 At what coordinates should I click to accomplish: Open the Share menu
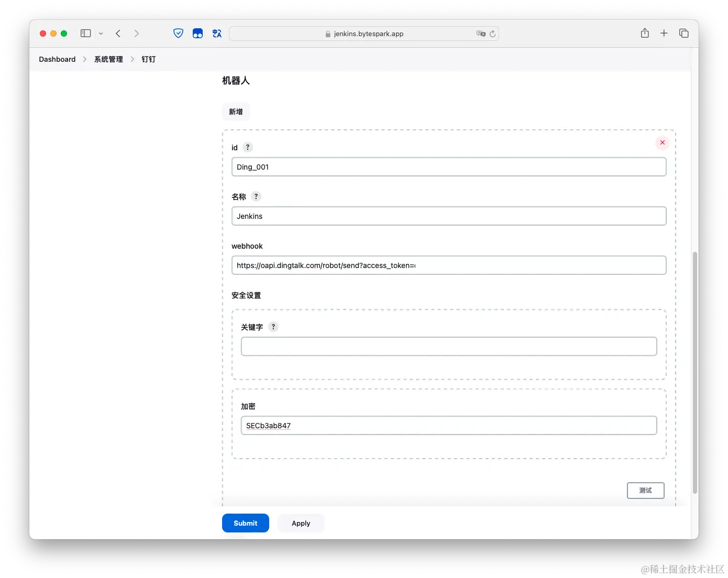[645, 33]
